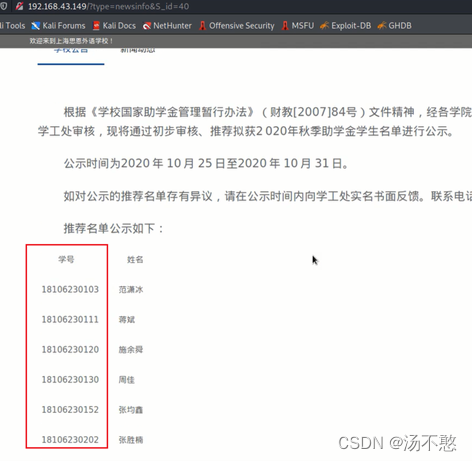Image resolution: width=472 pixels, height=461 pixels.
Task: Open the GHDB bookmark
Action: click(x=395, y=26)
